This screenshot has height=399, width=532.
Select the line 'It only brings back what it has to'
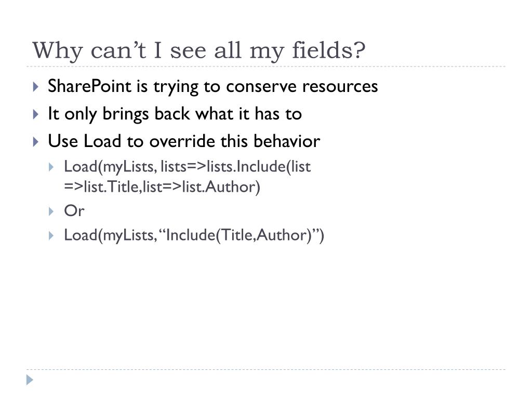(175, 114)
